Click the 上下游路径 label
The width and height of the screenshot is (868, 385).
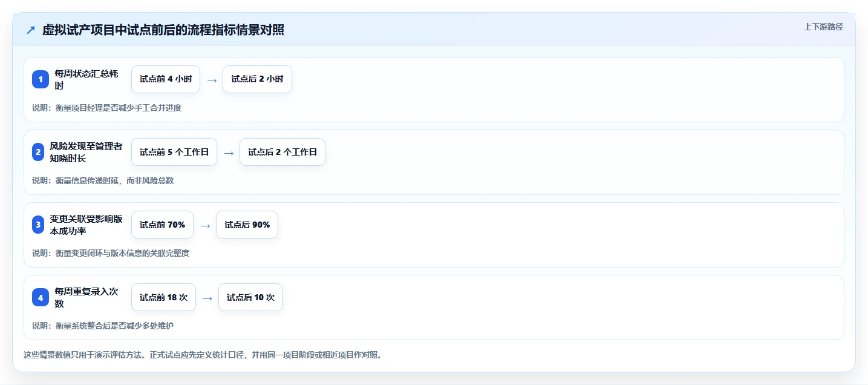[x=823, y=27]
